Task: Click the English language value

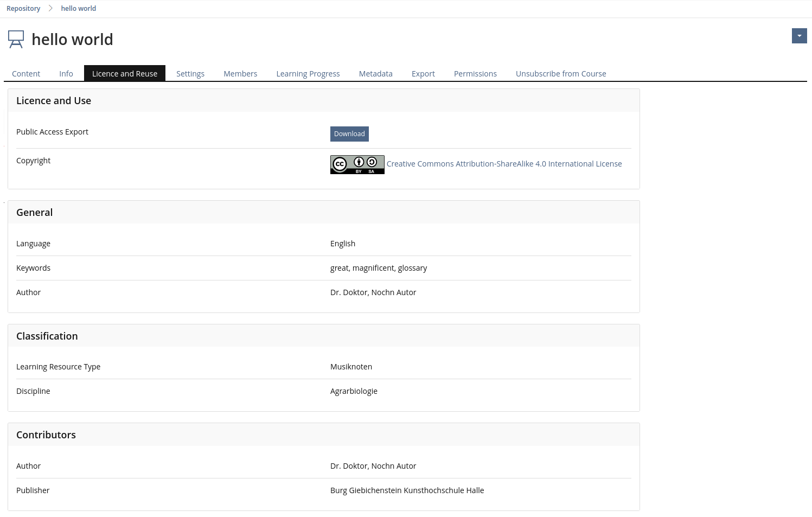Action: (343, 244)
